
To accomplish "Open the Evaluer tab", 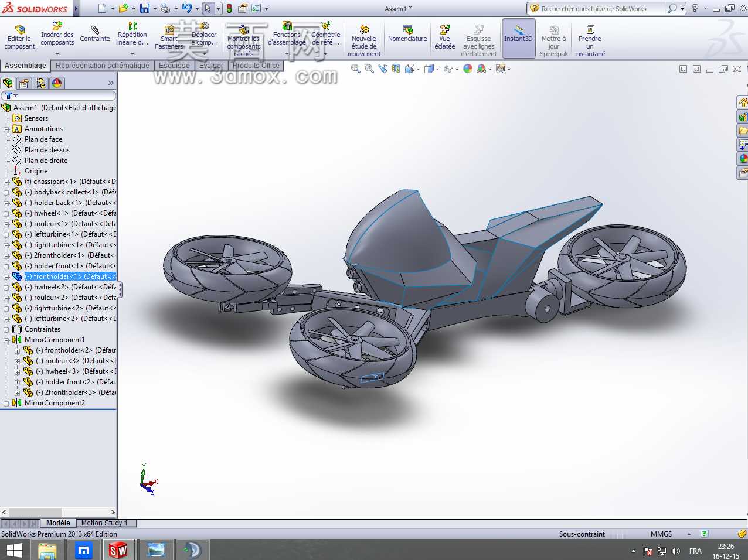I will (211, 66).
